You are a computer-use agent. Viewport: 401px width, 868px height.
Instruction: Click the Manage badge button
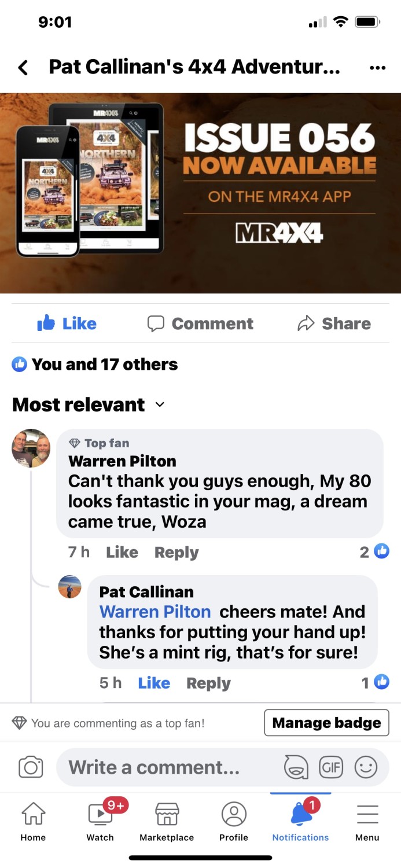tap(326, 723)
